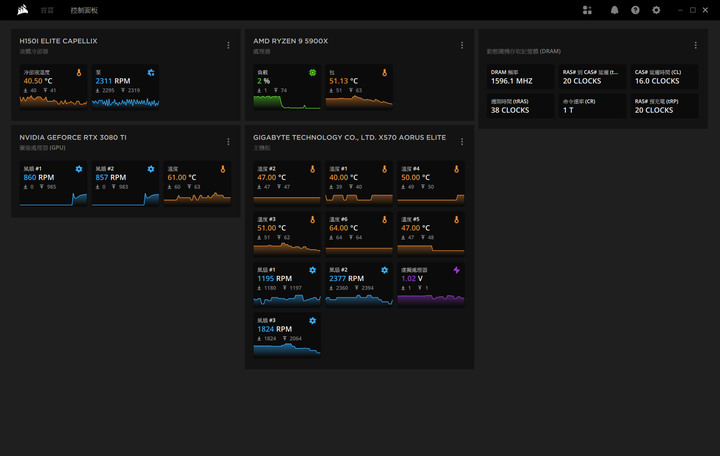Click the thermometer icon on 61.00 °C GPU tile
Image resolution: width=720 pixels, height=456 pixels.
223,169
